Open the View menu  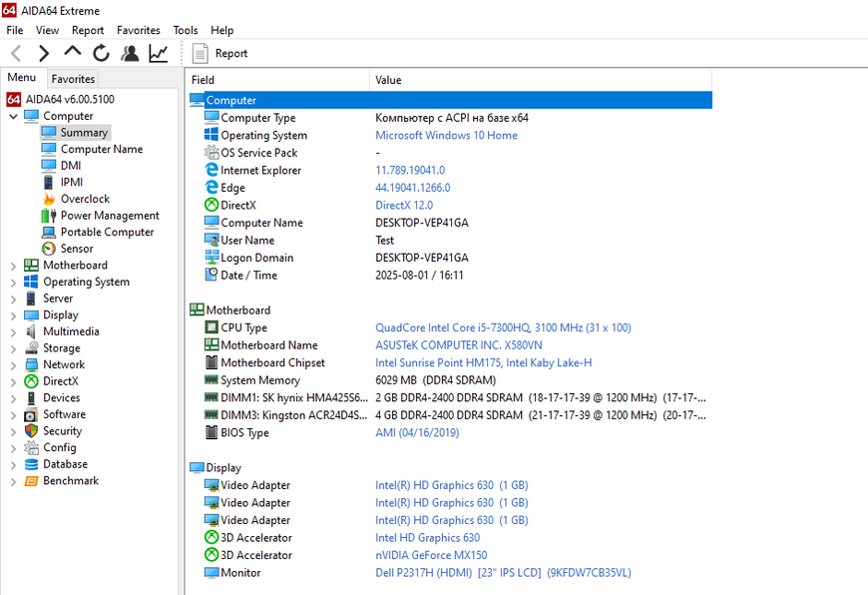coord(48,30)
